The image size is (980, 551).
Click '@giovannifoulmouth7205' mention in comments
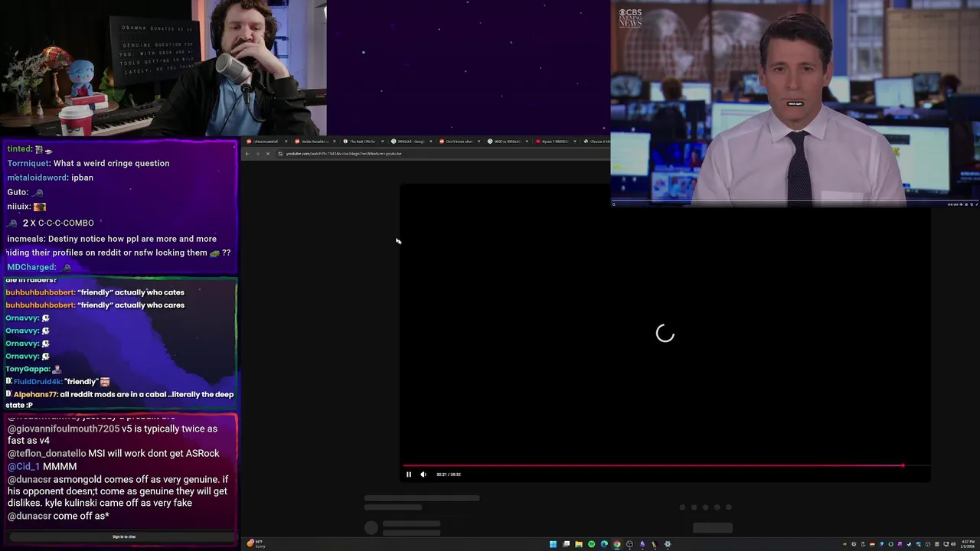tap(64, 429)
